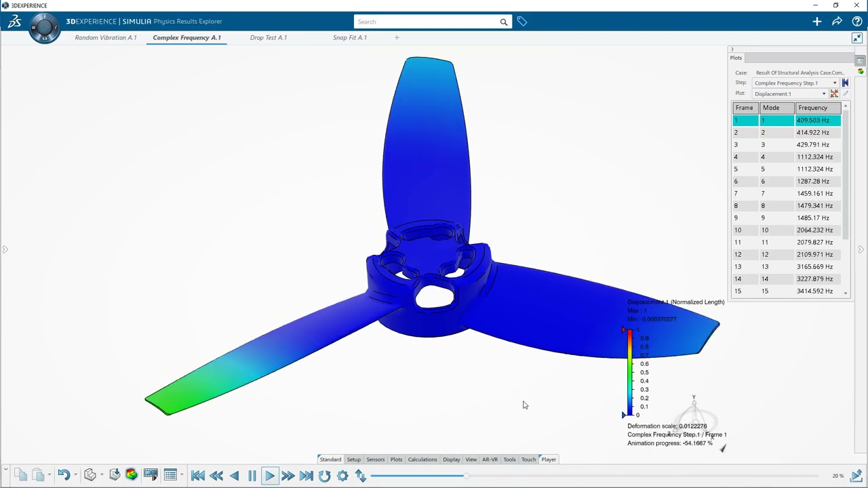Image resolution: width=868 pixels, height=488 pixels.
Task: Click the red maximum marker on color legend
Action: click(624, 330)
